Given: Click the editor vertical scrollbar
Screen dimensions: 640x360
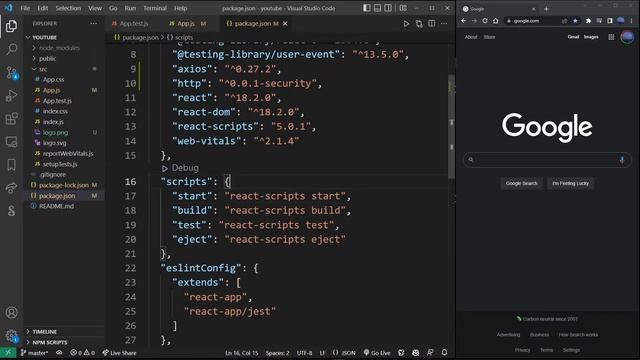Looking at the screenshot, I should 451,127.
